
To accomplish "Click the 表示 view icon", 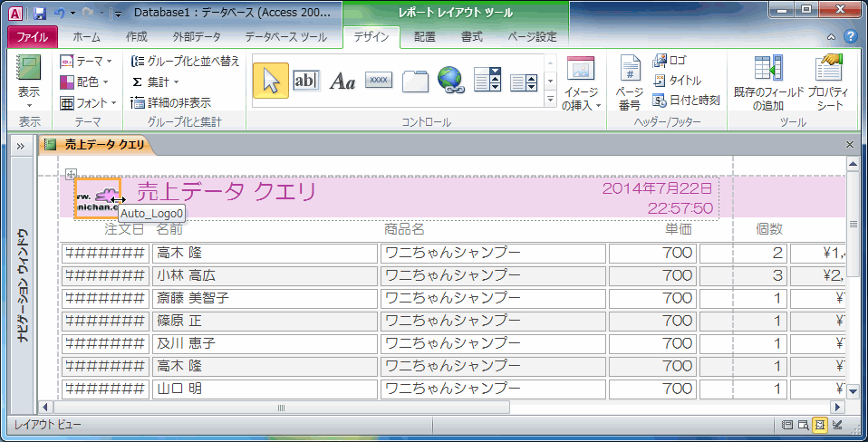I will (x=29, y=69).
